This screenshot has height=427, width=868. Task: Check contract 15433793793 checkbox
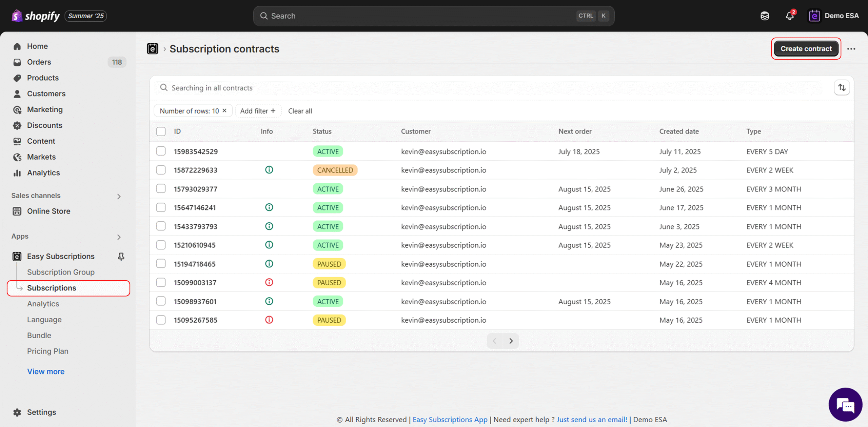coord(161,226)
